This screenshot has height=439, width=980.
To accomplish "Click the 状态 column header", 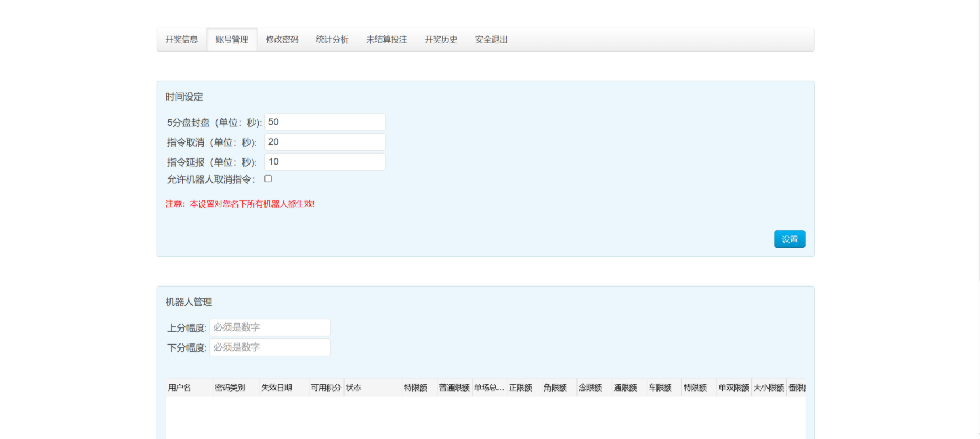I will tap(372, 388).
